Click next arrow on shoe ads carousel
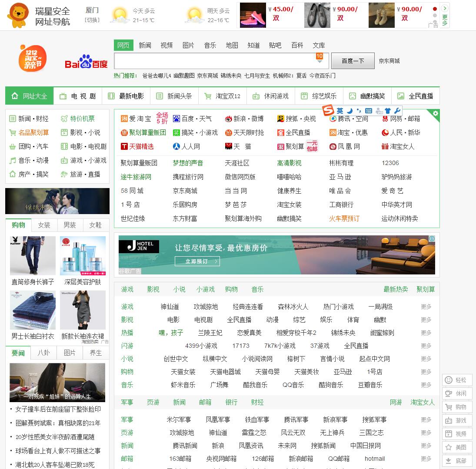 tap(445, 9)
